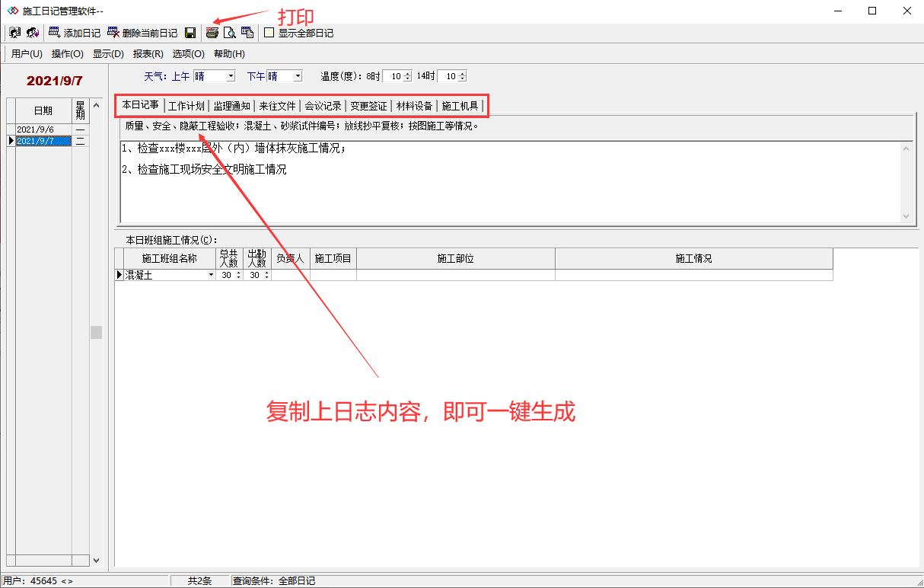The image size is (924, 588).
Task: Click the save floppy disk icon
Action: click(190, 33)
